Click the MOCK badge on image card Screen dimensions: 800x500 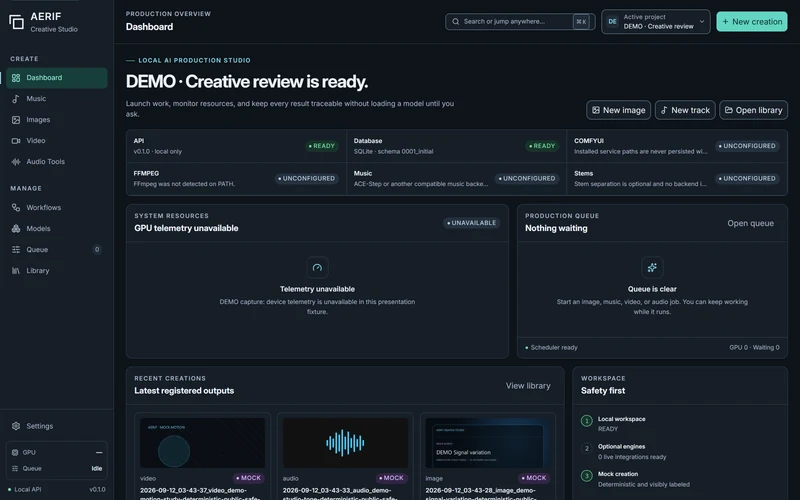(534, 478)
